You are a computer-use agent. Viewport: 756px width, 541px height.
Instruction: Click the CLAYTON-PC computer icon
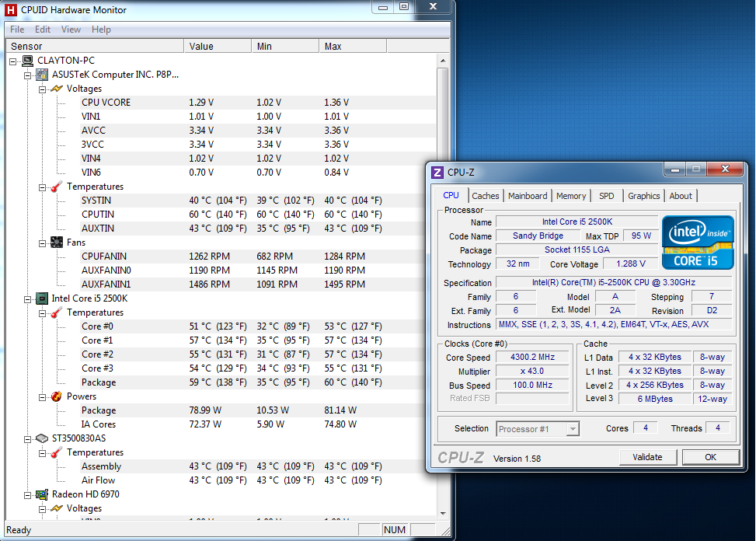tap(27, 61)
